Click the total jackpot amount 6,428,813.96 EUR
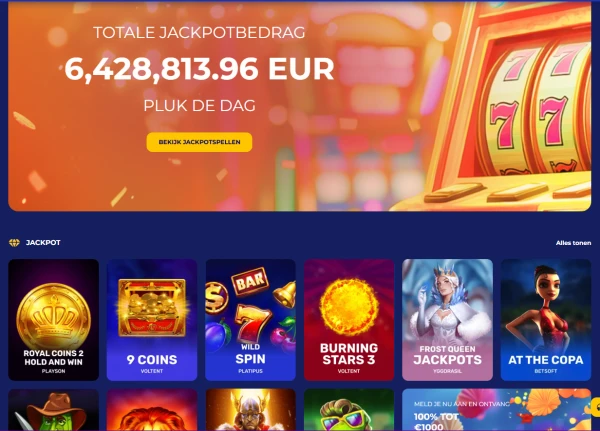Viewport: 600px width, 431px height. click(199, 69)
